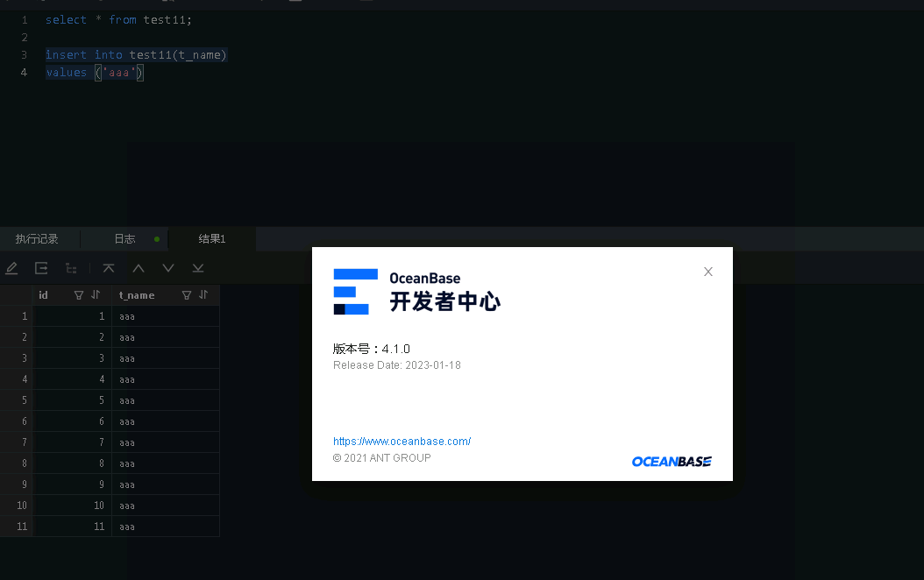Screen dimensions: 924x580
Task: Click editor line 3 insert statement
Action: coord(136,55)
